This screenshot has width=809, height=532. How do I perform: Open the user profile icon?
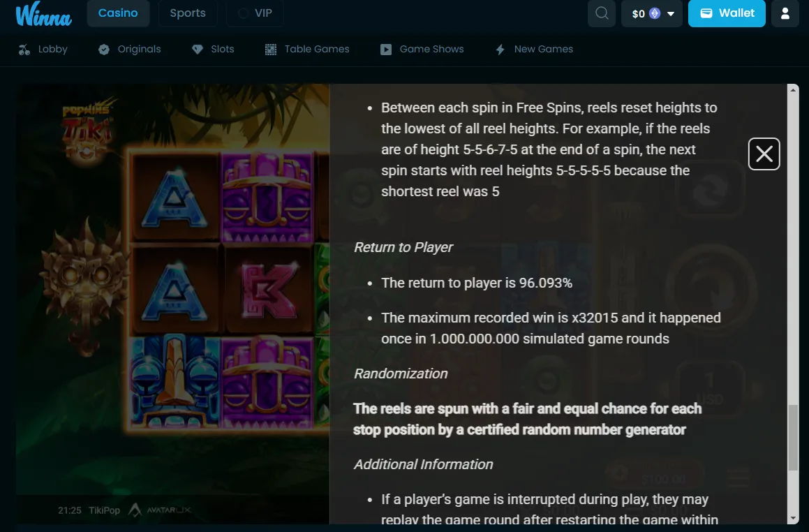pos(785,13)
